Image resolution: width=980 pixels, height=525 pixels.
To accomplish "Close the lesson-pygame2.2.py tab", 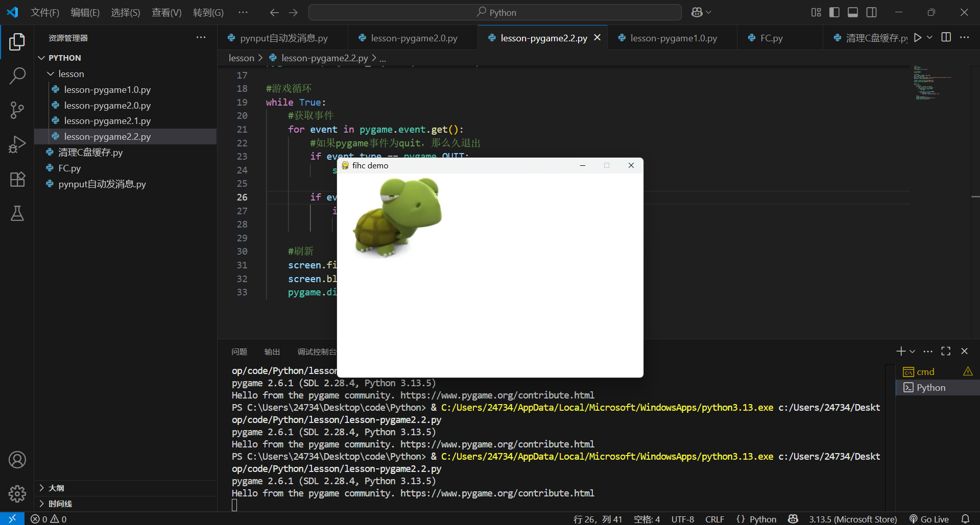I will tap(597, 38).
